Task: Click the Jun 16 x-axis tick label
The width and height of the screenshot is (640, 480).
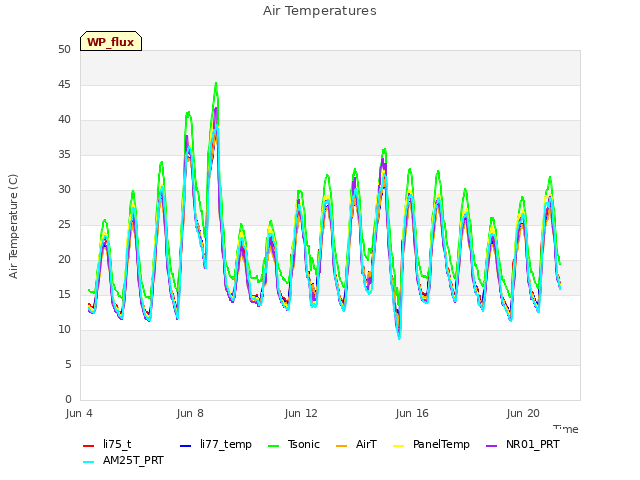Action: pyautogui.click(x=412, y=413)
